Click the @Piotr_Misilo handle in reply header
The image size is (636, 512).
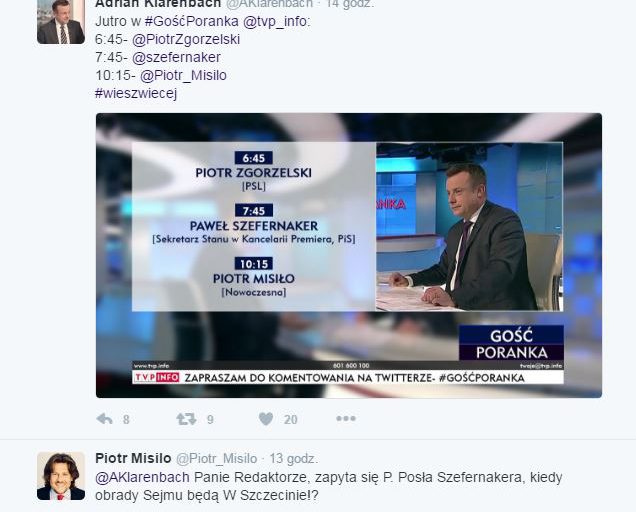[x=217, y=458]
